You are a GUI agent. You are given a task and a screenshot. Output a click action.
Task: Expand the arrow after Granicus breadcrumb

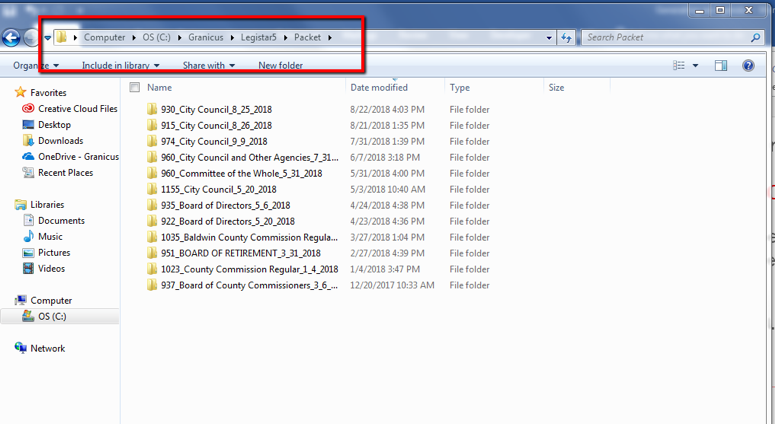[232, 38]
